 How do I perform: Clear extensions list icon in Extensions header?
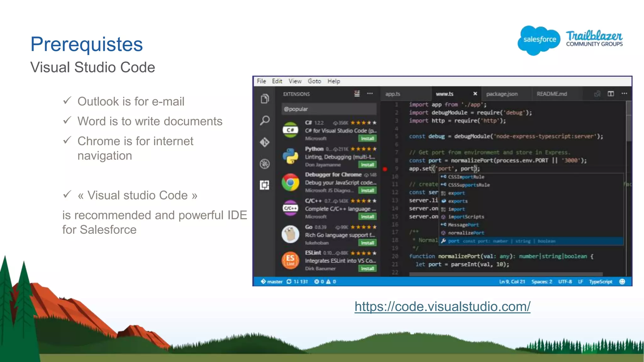tap(357, 94)
